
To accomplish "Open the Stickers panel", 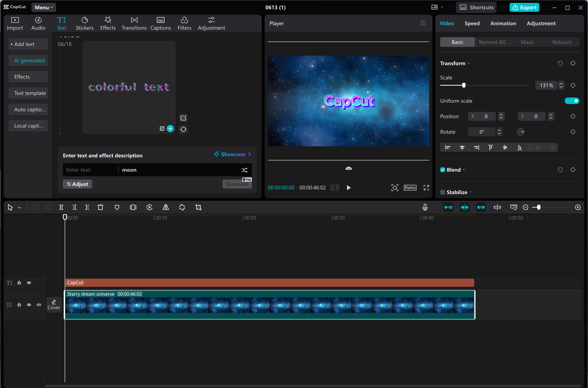I will click(85, 23).
